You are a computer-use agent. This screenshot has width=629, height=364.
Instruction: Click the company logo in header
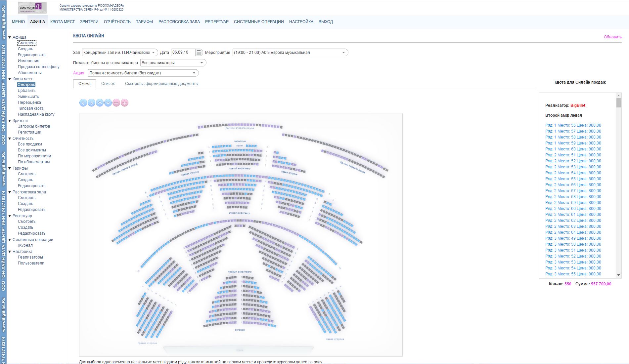[x=32, y=7]
